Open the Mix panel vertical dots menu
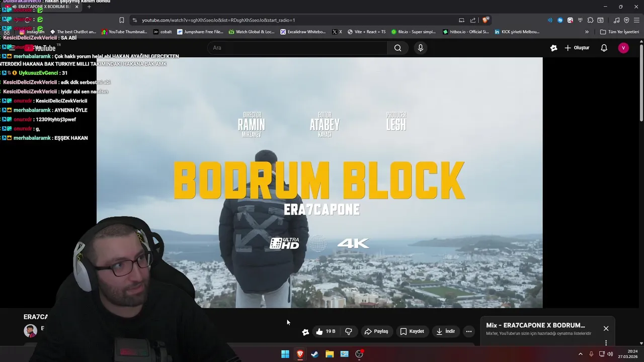The height and width of the screenshot is (362, 644). coord(606,343)
